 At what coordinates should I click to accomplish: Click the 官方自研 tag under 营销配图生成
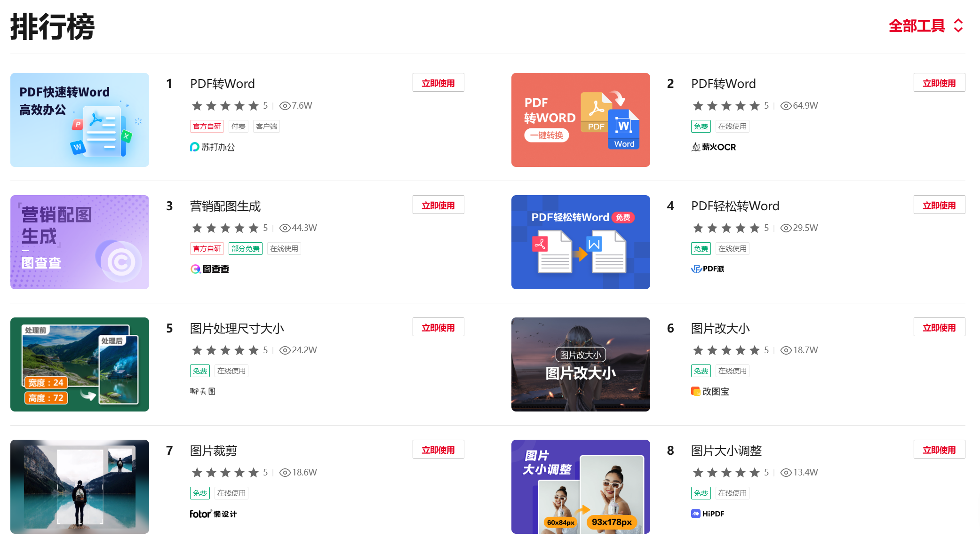tap(207, 248)
